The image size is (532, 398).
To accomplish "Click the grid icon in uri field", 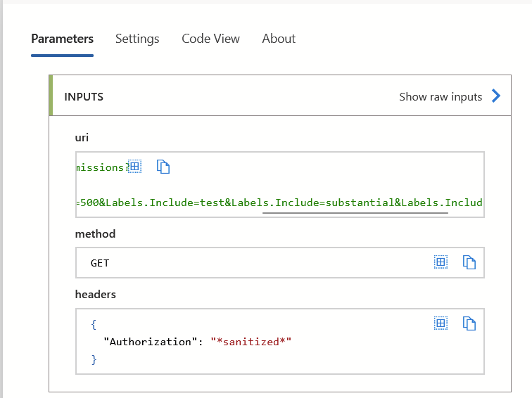I will [x=134, y=167].
